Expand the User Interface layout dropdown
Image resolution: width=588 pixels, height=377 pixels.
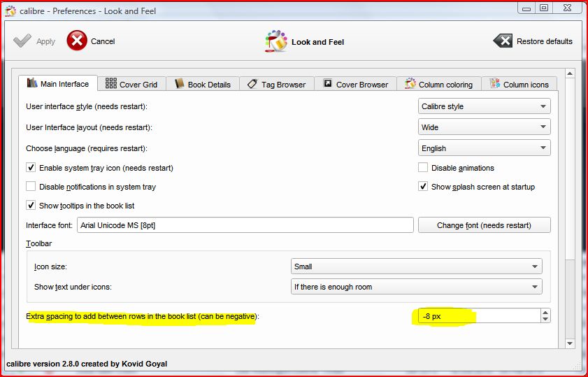click(x=484, y=127)
